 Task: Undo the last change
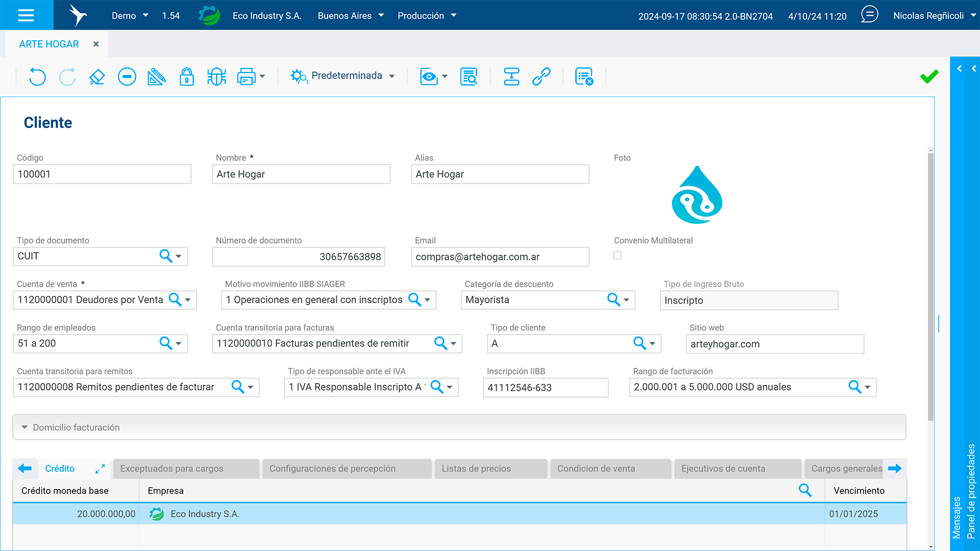(x=37, y=77)
